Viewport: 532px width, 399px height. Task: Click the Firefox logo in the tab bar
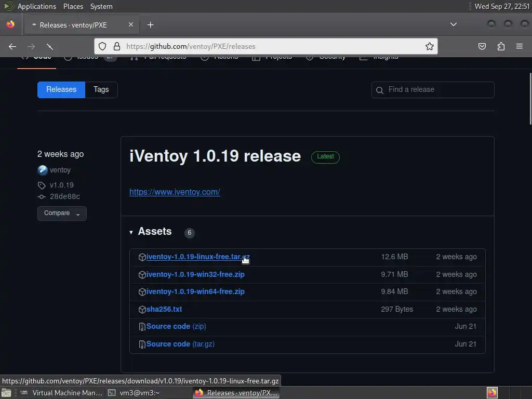pyautogui.click(x=10, y=24)
